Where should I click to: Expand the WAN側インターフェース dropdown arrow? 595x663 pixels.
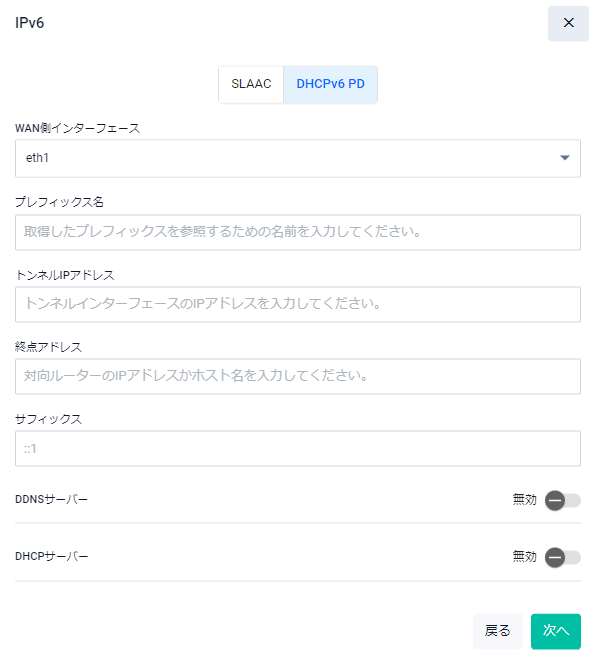tap(565, 158)
